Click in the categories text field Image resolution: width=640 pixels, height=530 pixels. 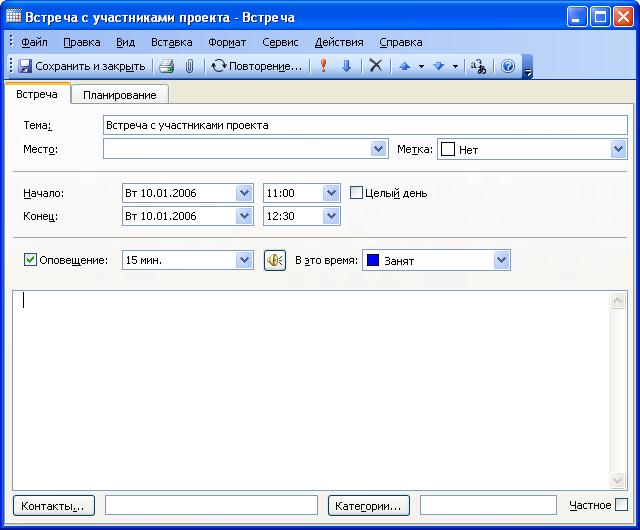[488, 505]
